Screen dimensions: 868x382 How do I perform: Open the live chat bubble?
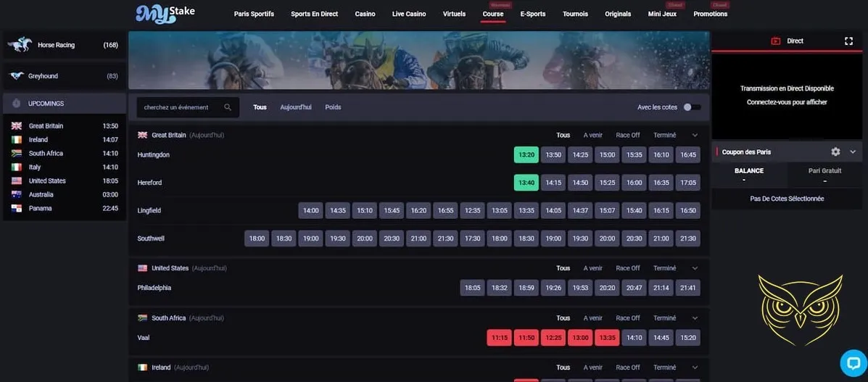point(853,362)
